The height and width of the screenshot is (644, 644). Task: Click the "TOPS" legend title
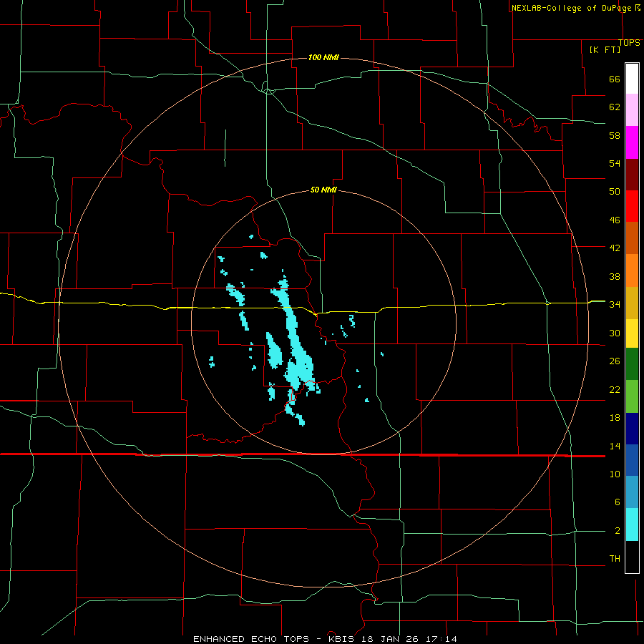click(x=629, y=43)
